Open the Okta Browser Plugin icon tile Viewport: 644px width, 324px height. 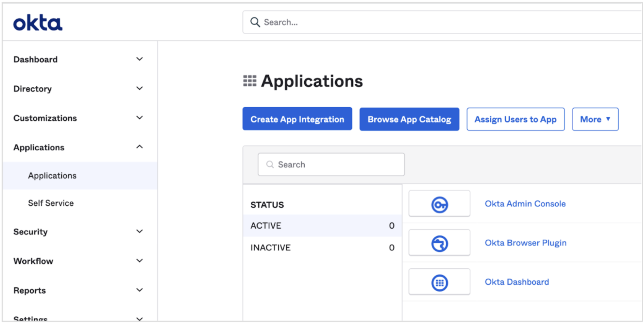439,243
